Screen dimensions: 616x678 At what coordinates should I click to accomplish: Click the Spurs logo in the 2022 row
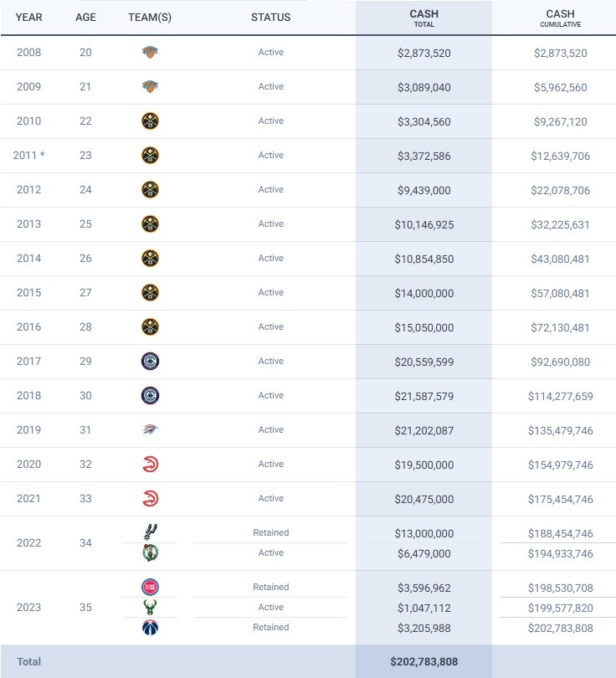coord(151,532)
